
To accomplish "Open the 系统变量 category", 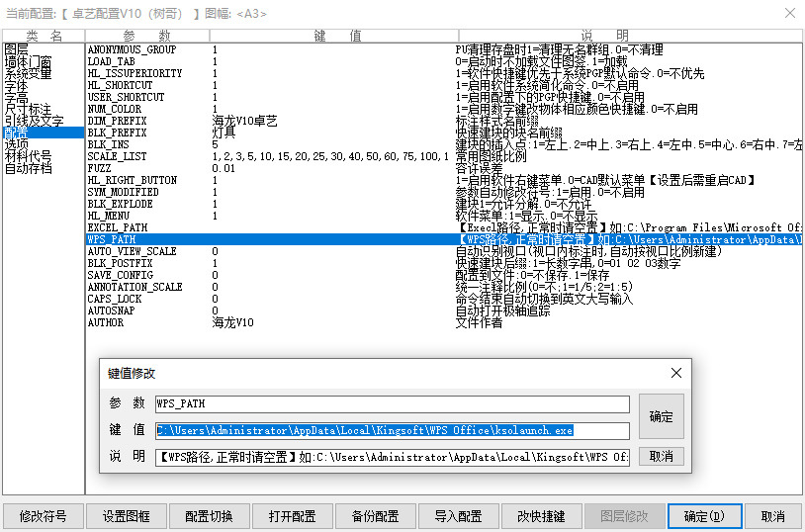I will (29, 73).
